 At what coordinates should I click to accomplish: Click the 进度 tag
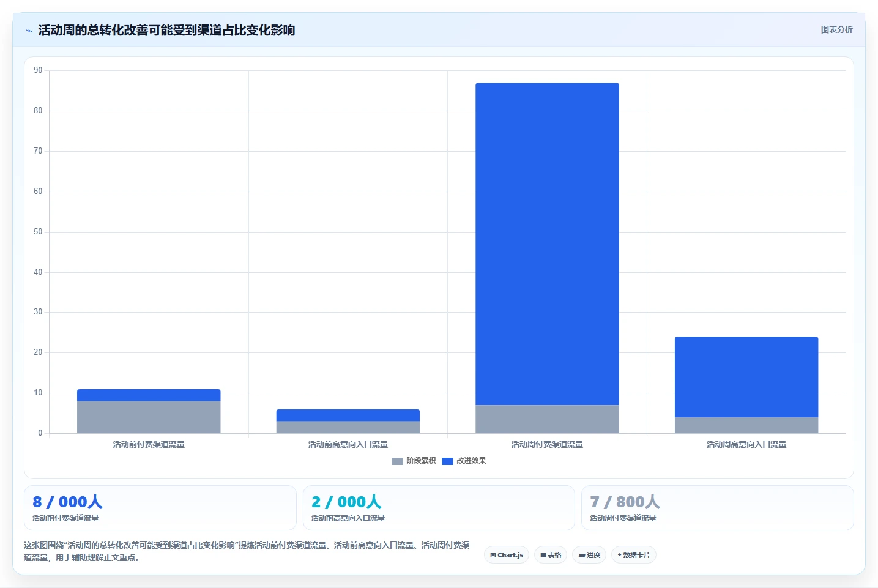[x=589, y=555]
